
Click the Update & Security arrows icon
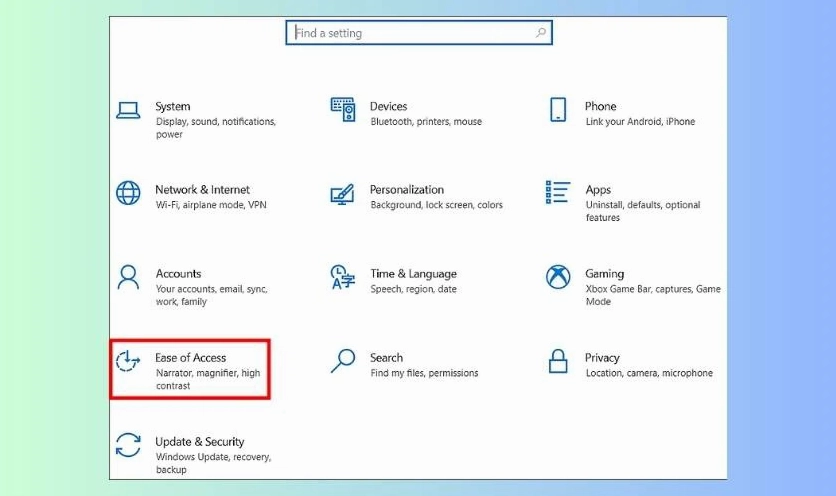pos(128,444)
